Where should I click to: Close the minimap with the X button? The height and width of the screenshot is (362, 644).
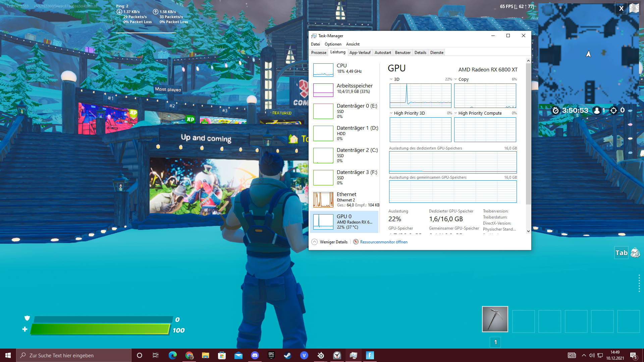621,8
